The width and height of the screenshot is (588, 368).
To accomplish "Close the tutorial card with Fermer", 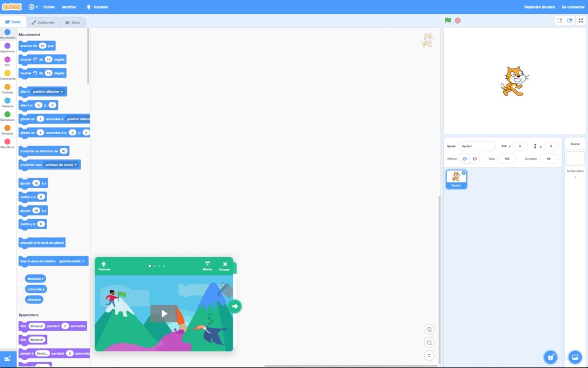I will point(225,266).
